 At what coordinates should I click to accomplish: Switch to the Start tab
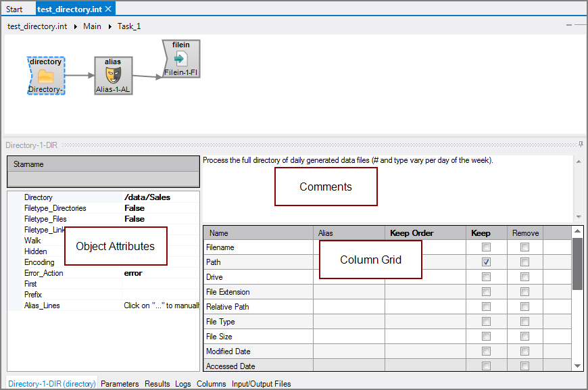(x=14, y=9)
